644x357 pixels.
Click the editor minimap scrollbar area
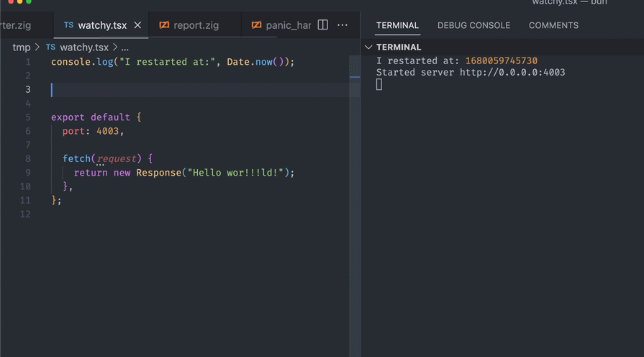(x=354, y=180)
